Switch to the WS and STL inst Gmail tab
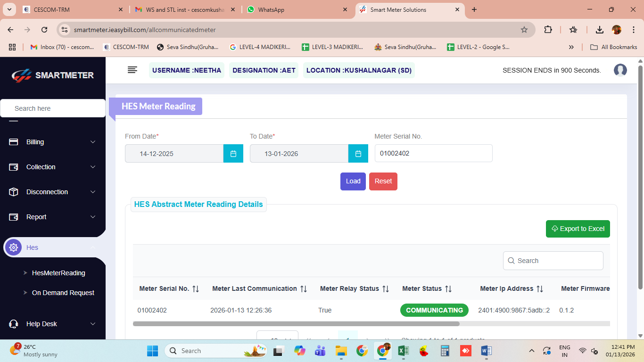644x362 pixels. [x=185, y=9]
